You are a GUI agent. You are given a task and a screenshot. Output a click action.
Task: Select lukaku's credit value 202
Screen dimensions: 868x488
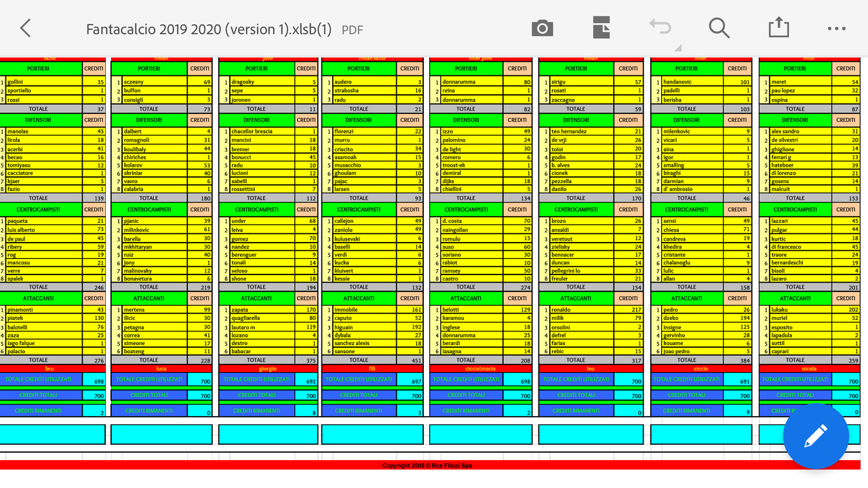coord(847,310)
